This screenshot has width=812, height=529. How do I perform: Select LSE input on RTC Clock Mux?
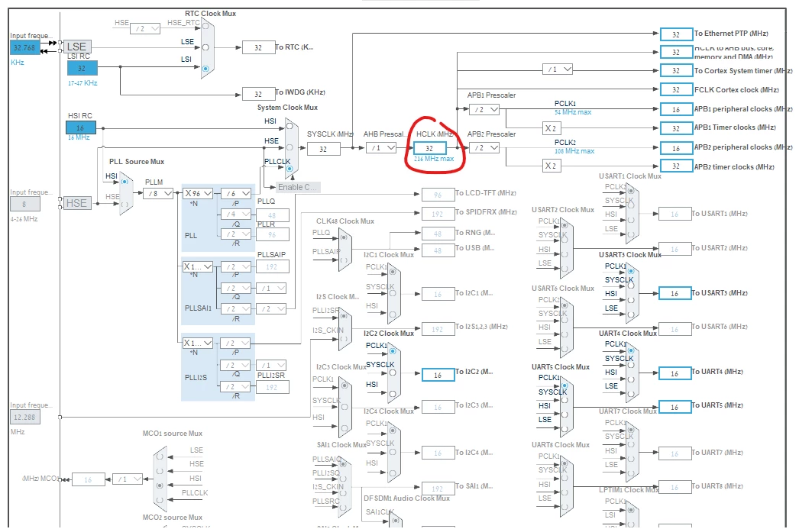point(205,47)
